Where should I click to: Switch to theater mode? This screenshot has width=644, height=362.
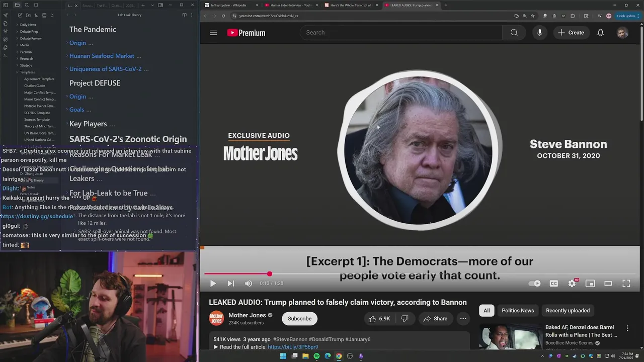point(608,284)
